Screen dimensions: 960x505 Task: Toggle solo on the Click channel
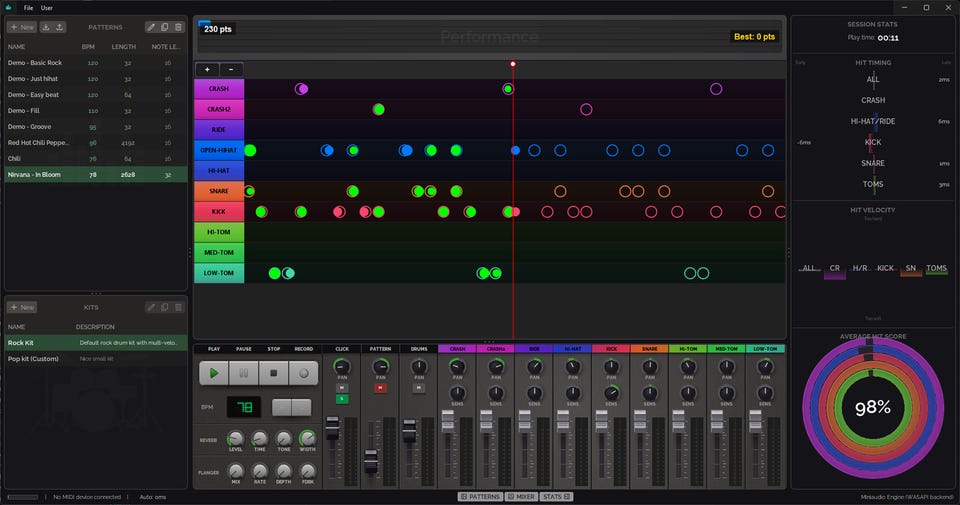point(342,398)
